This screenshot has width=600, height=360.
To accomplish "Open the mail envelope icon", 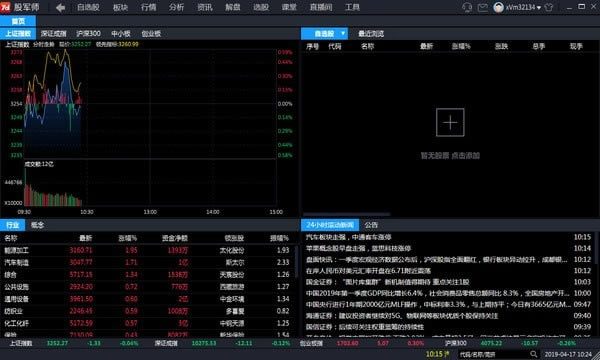I will 483,7.
